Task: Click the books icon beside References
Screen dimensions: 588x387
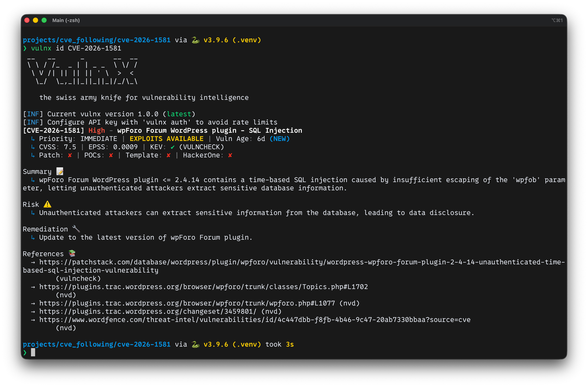Action: tap(72, 253)
